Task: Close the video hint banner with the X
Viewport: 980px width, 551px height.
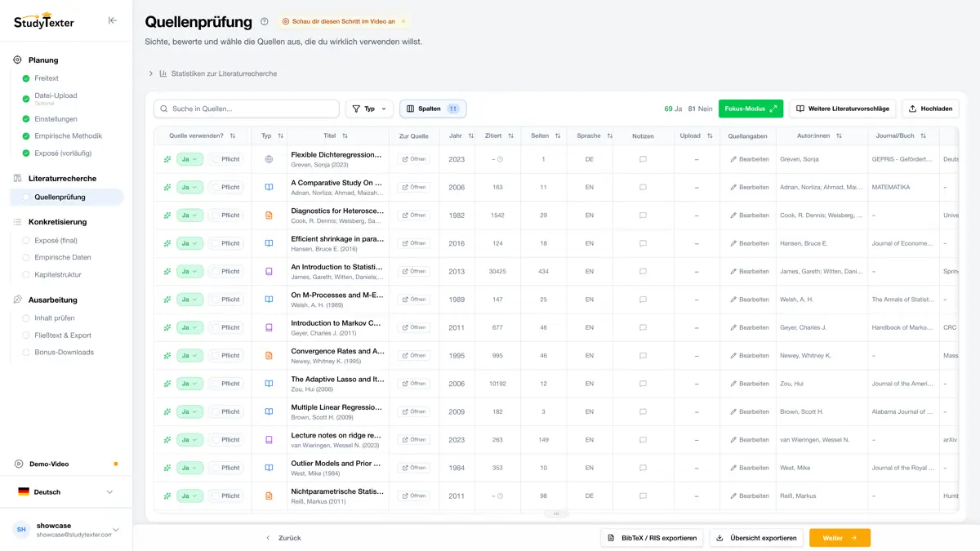Action: (x=403, y=22)
